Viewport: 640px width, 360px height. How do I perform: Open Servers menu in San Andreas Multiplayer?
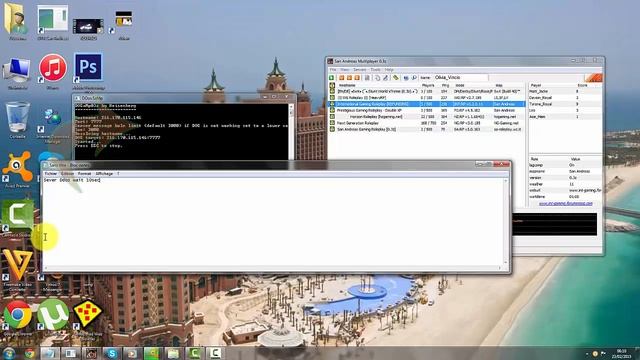pos(360,70)
